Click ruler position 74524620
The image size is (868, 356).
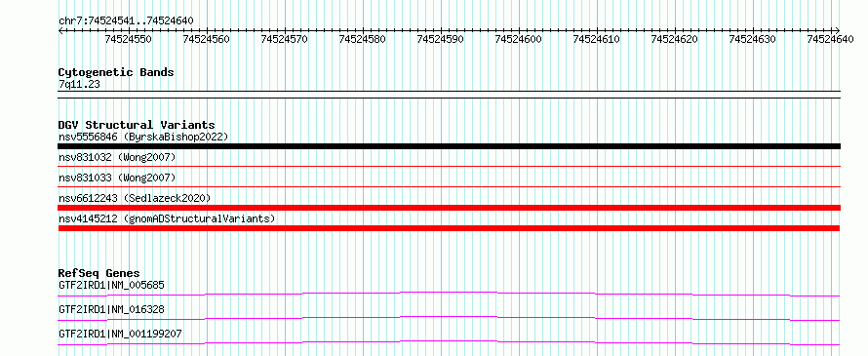tap(675, 39)
